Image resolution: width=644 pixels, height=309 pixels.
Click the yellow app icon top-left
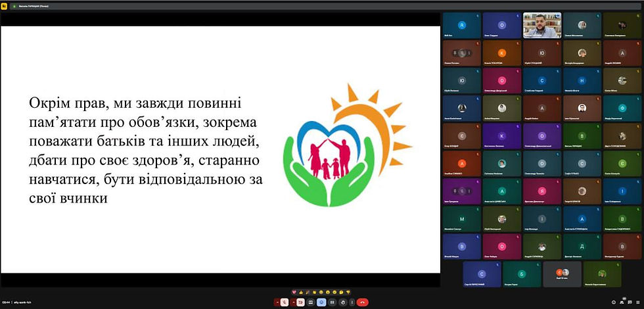(x=4, y=6)
